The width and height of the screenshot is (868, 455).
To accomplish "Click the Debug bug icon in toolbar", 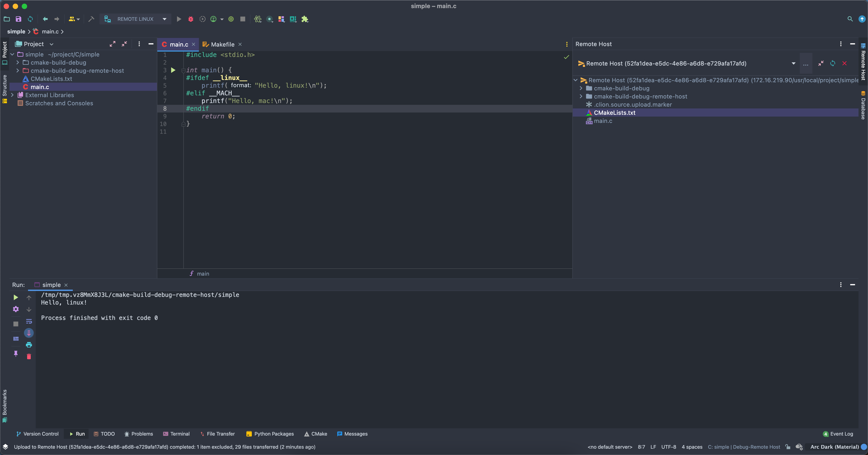I will [x=191, y=19].
